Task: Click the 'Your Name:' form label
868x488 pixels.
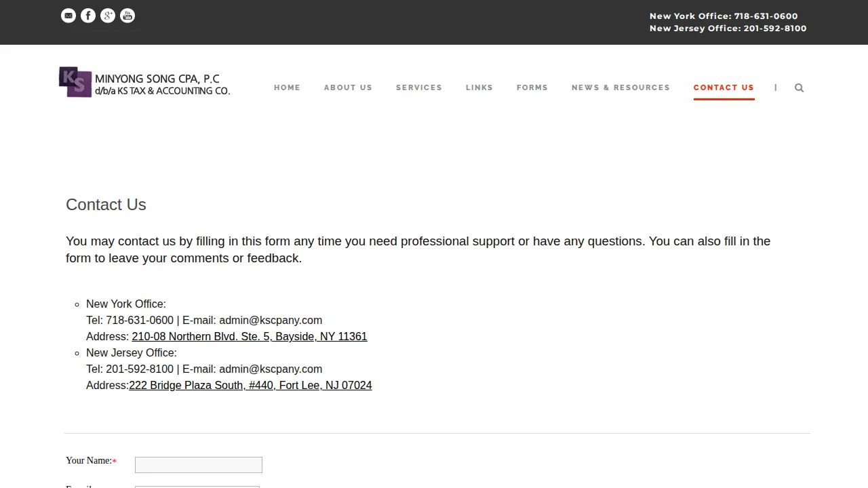Action: [x=91, y=461]
